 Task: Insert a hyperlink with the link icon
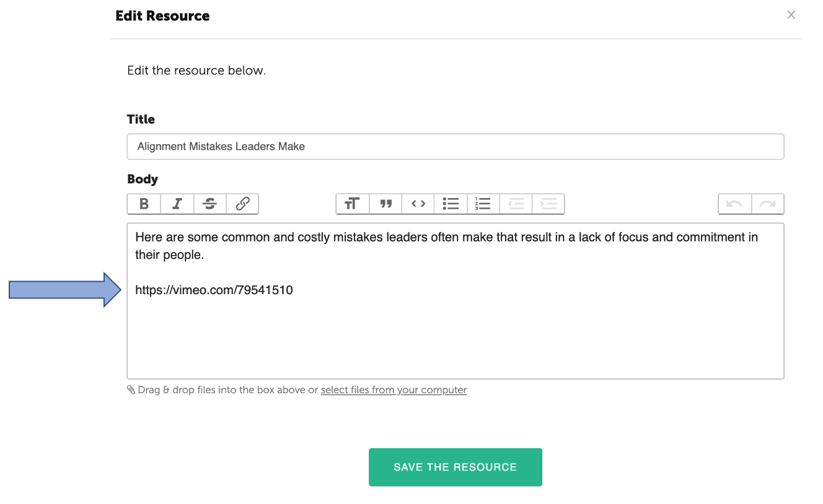coord(242,204)
